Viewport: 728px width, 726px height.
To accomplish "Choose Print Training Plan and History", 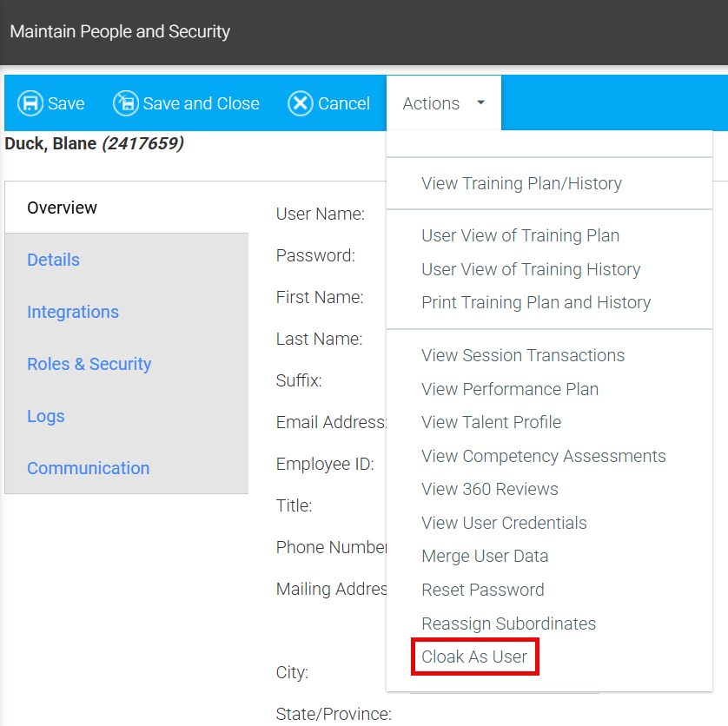I will (x=536, y=302).
